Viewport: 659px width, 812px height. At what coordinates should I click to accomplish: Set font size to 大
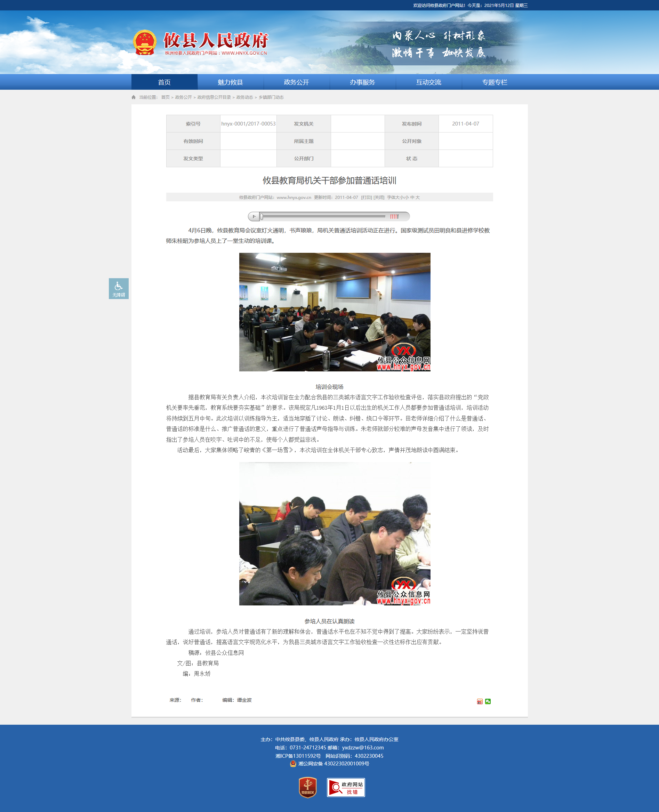coord(418,198)
